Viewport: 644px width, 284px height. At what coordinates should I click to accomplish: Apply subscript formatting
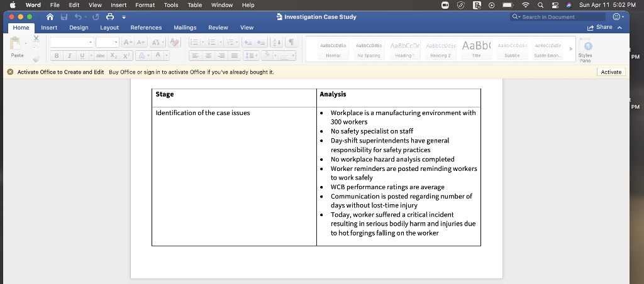[114, 56]
